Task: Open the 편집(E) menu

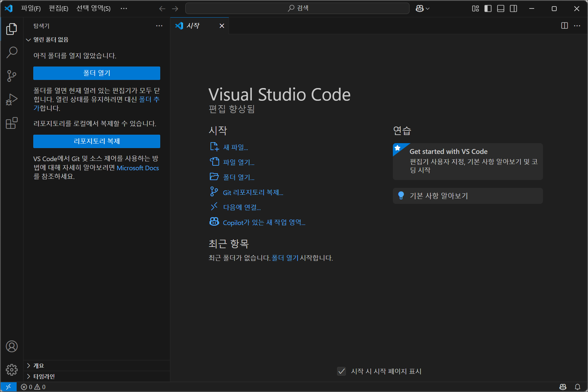Action: (59, 8)
